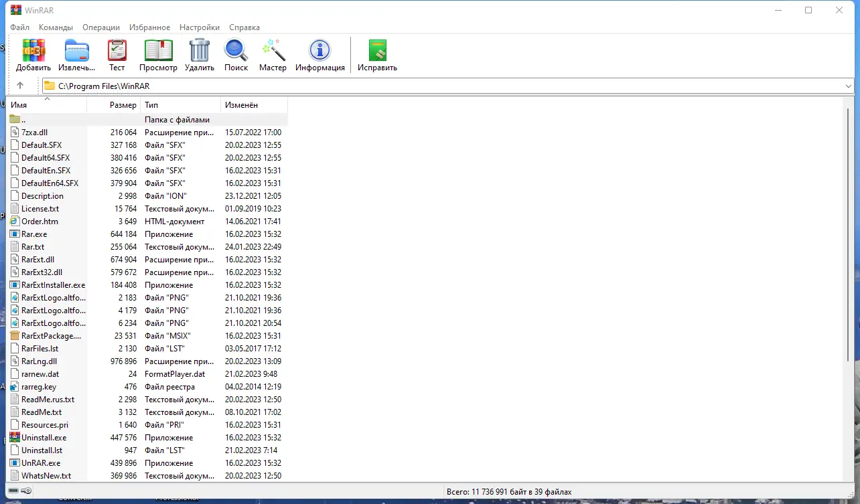This screenshot has width=860, height=504.
Task: Click the 'Папка с файлами' type cell
Action: (177, 120)
